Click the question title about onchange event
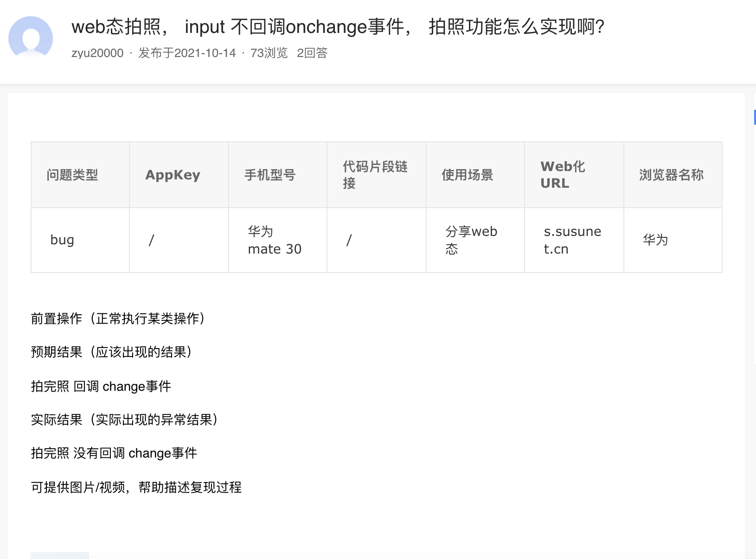Image resolution: width=756 pixels, height=559 pixels. [339, 28]
